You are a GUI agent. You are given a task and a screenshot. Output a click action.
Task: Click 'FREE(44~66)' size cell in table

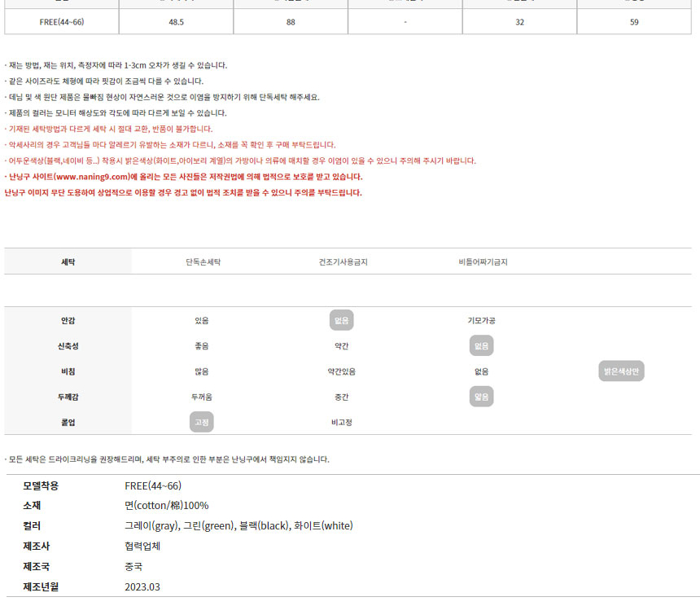[62, 22]
